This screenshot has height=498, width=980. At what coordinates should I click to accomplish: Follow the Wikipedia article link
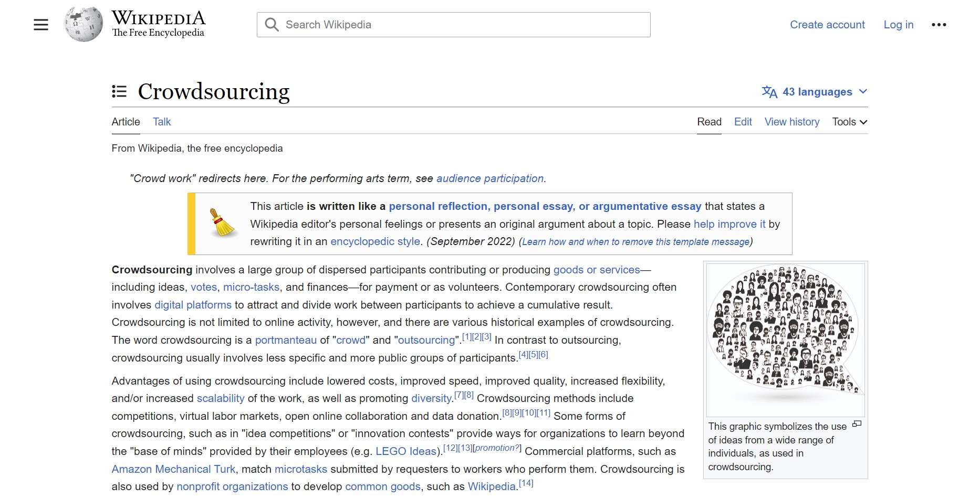(492, 486)
